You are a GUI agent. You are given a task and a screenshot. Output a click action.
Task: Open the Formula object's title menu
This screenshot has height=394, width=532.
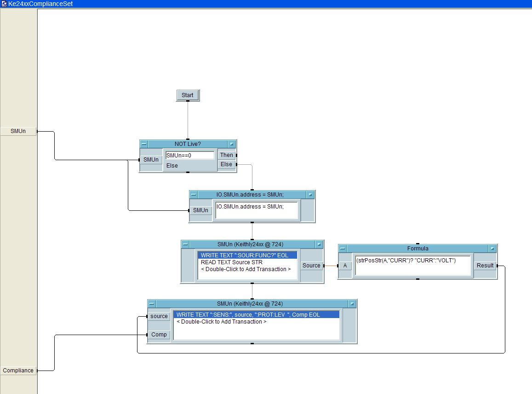[492, 249]
